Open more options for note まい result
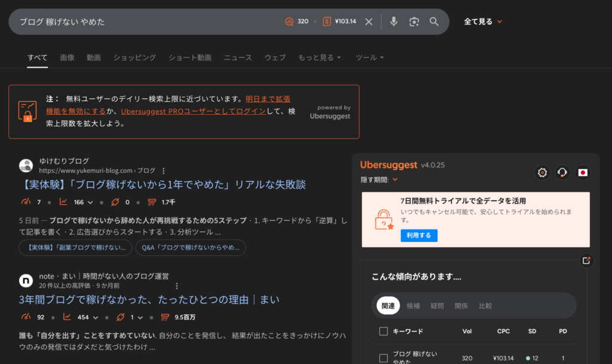The width and height of the screenshot is (612, 364). click(177, 286)
